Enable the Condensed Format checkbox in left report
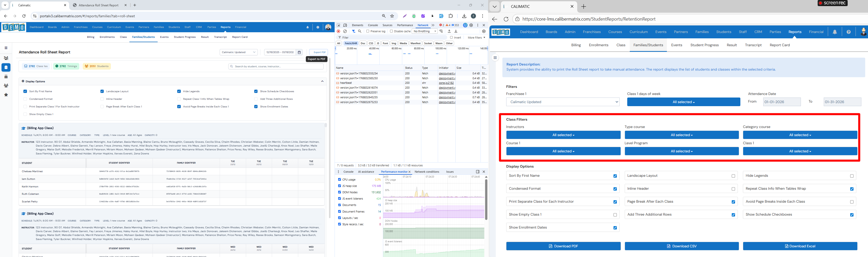The width and height of the screenshot is (868, 257). (x=25, y=99)
